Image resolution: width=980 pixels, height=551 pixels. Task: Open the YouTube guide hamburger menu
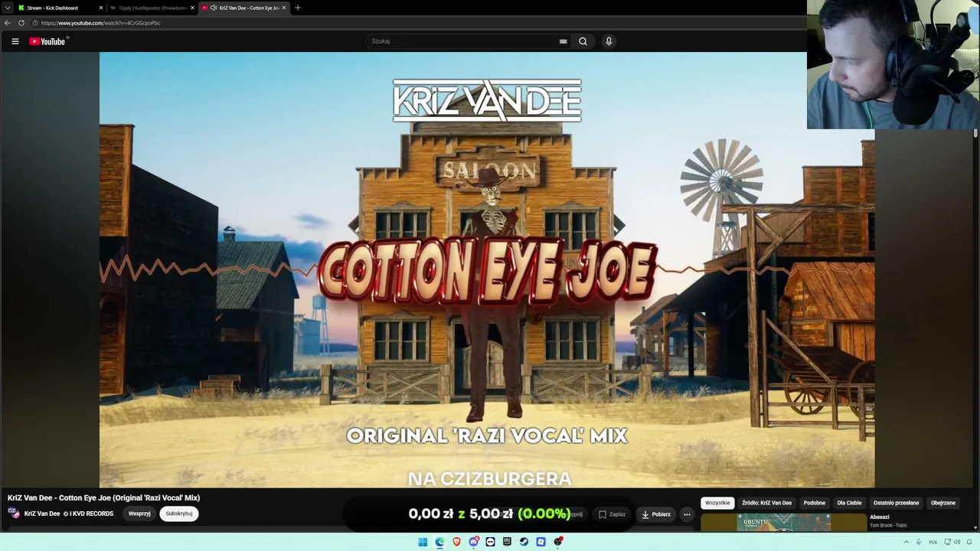[15, 41]
